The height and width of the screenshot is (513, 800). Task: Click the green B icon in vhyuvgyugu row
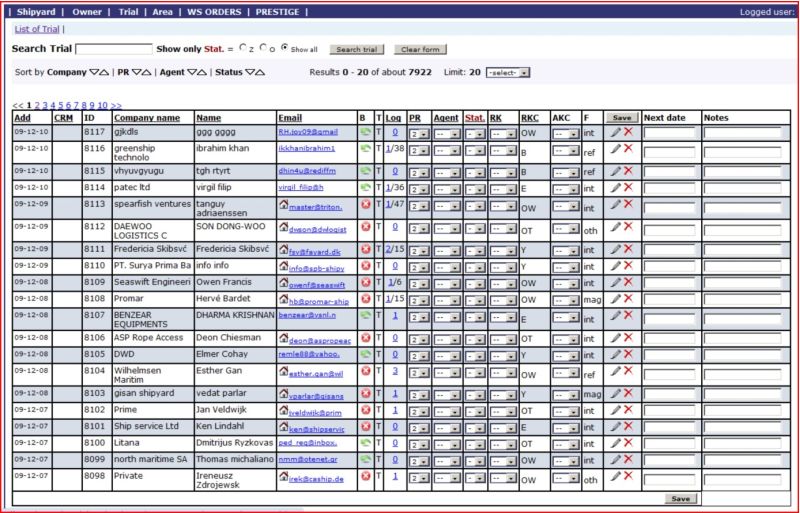click(x=365, y=170)
